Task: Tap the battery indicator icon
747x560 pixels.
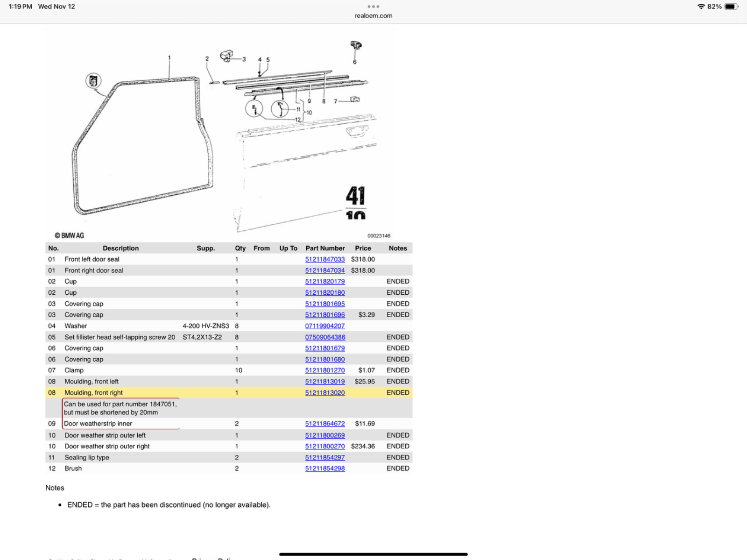Action: [x=731, y=7]
